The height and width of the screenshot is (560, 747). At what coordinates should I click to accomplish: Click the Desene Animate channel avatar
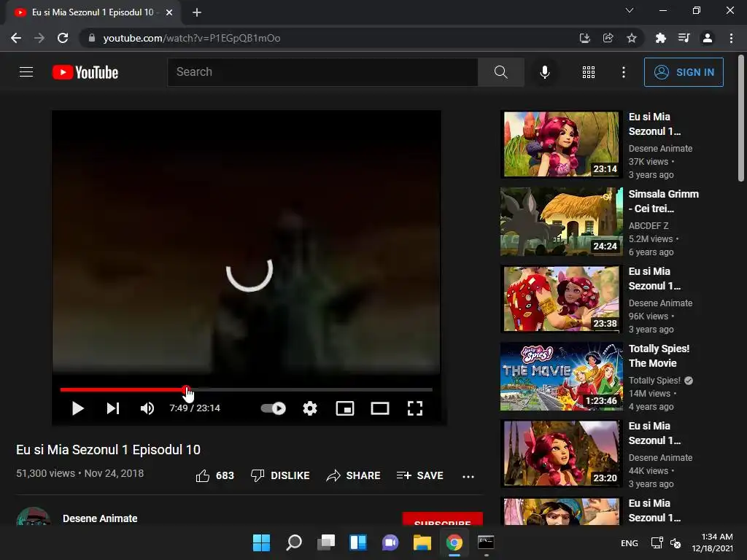pyautogui.click(x=34, y=517)
